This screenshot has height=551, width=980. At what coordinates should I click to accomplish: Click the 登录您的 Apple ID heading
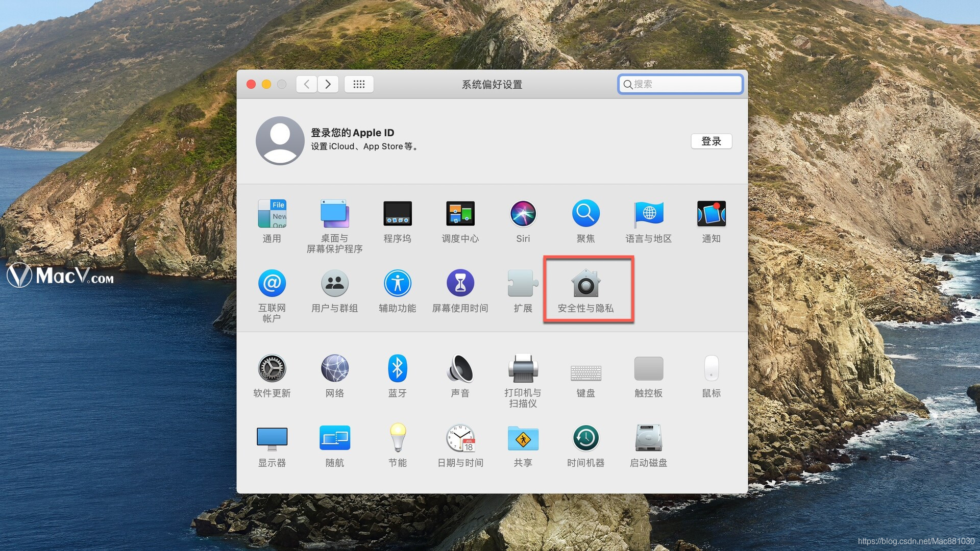pyautogui.click(x=352, y=133)
